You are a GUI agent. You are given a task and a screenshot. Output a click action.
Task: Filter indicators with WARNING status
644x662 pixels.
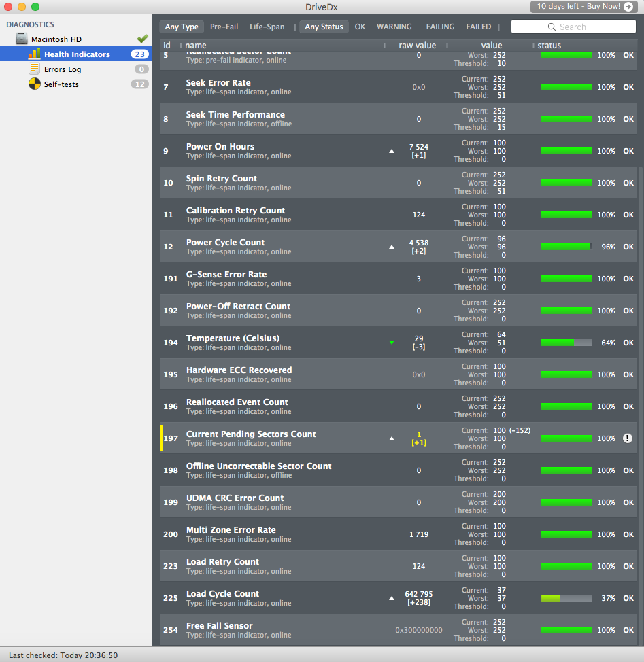coord(394,27)
